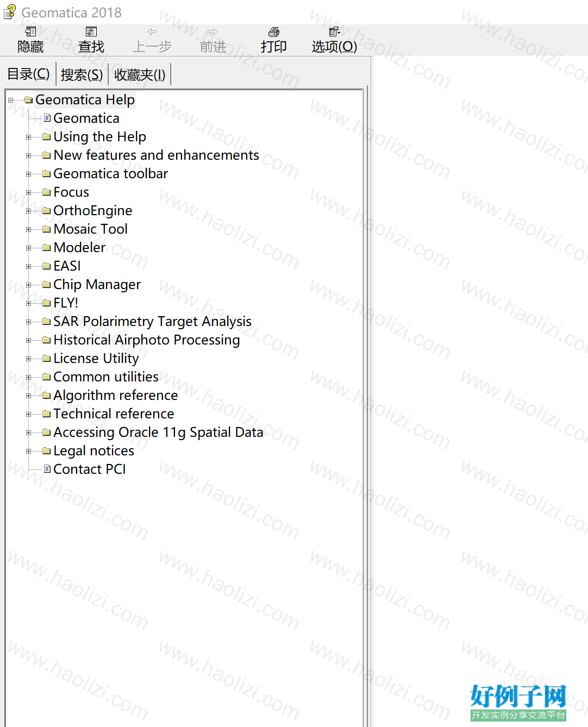Expand the OrthoEngine tree node
The height and width of the screenshot is (727, 588).
tap(28, 211)
